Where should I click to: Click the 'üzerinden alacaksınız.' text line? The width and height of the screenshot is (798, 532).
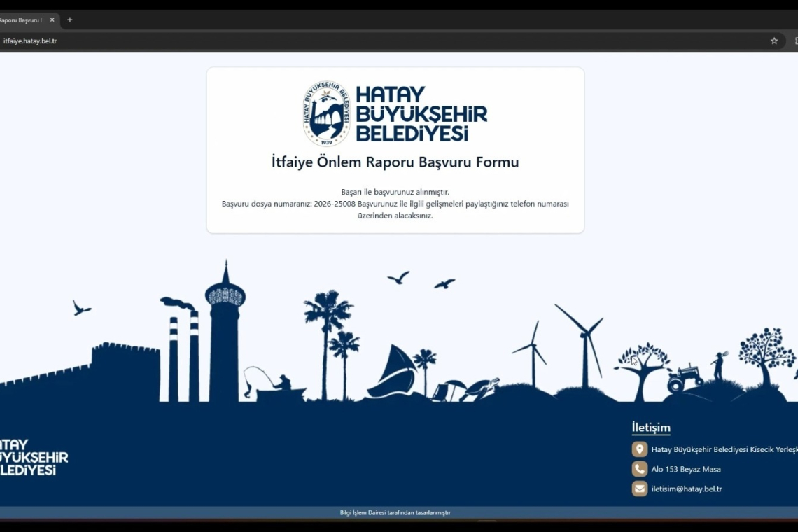pos(395,216)
